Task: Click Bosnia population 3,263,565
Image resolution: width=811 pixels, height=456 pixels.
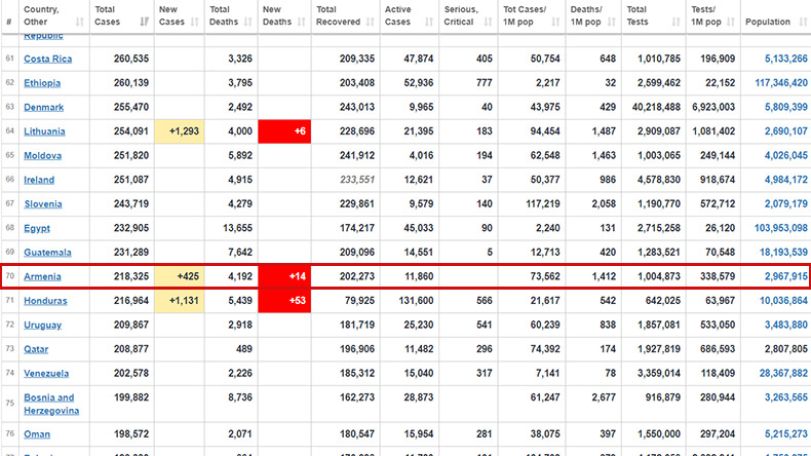Action: pyautogui.click(x=786, y=398)
